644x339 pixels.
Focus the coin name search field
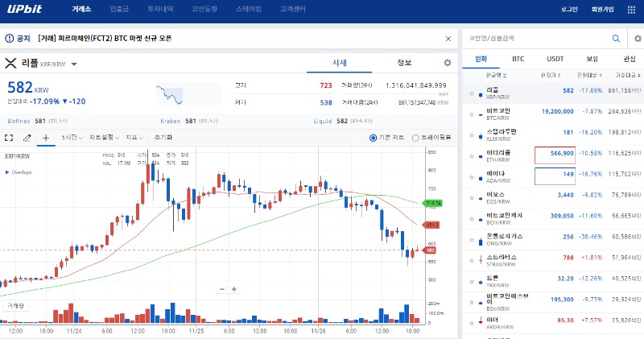pos(538,38)
